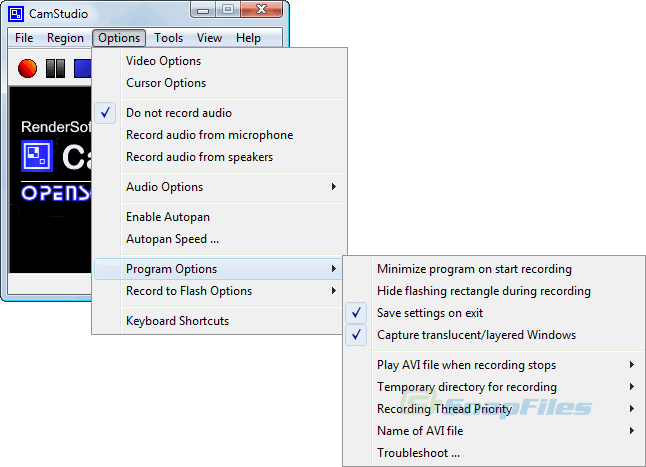Expand Play AVI file when recording stops
This screenshot has height=467, width=646.
coord(494,365)
